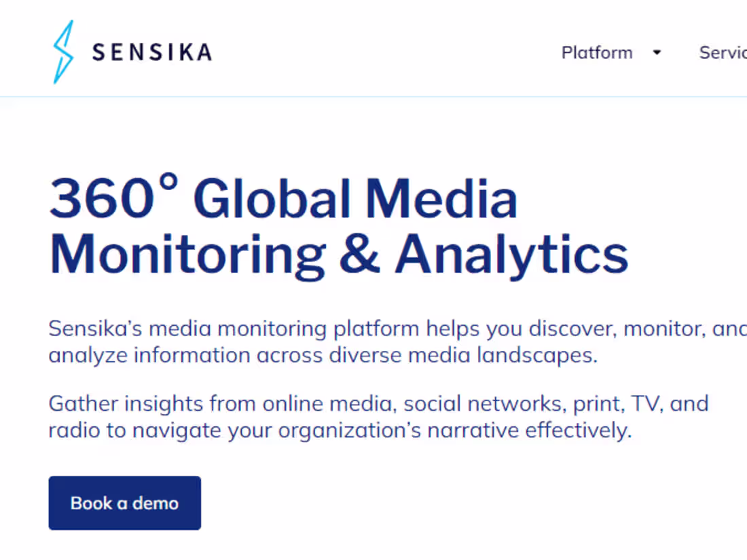
Task: Open the Platform navigation dropdown arrow
Action: [x=656, y=52]
